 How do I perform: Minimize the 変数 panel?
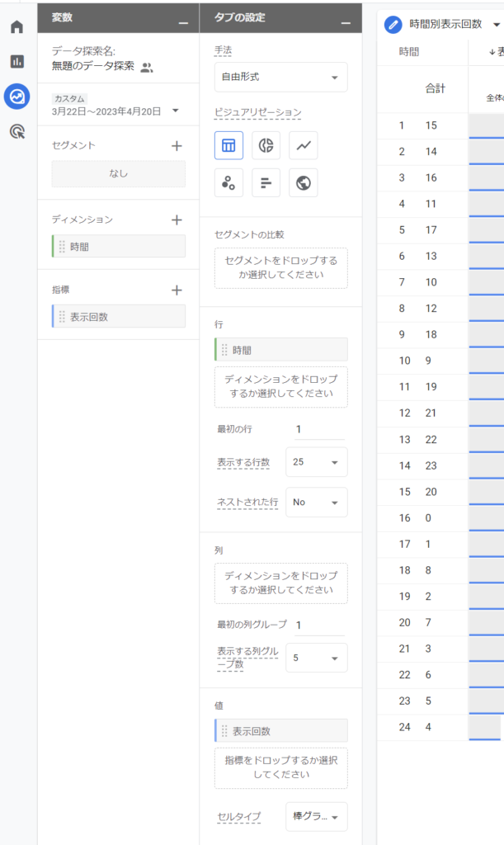pos(182,18)
